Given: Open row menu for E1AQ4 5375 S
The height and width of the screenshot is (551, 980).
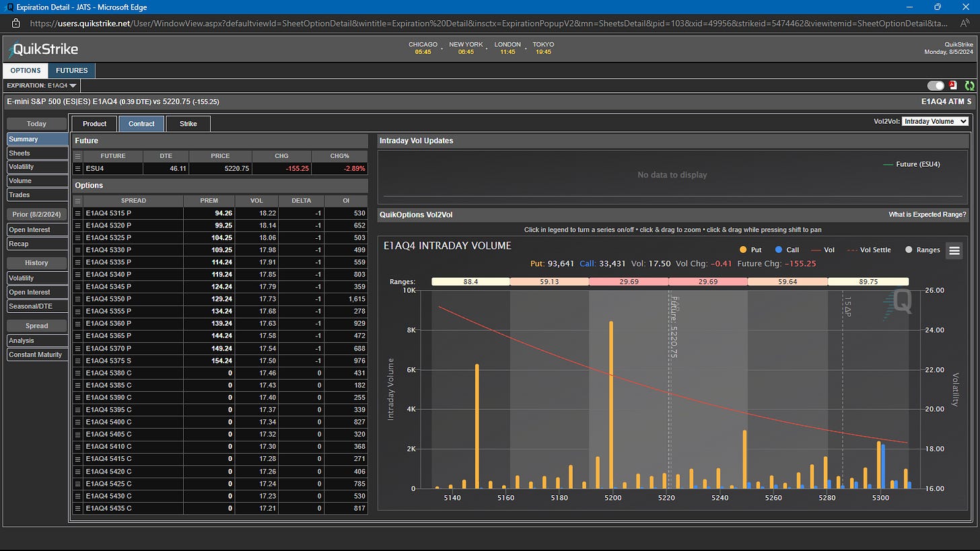Looking at the screenshot, I should point(78,361).
